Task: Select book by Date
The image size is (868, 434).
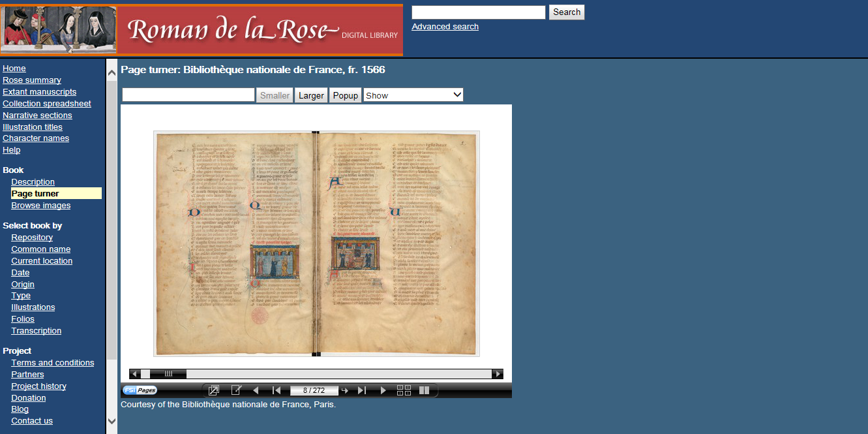Action: point(20,273)
